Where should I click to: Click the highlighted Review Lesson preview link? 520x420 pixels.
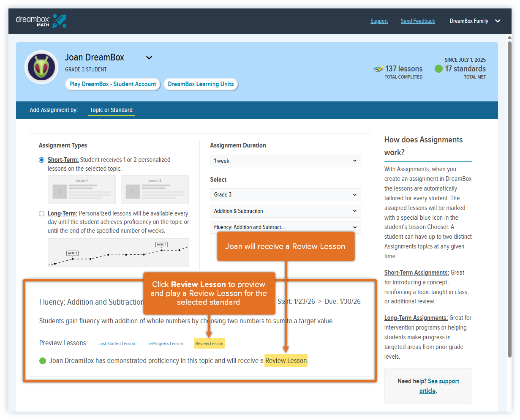tap(209, 344)
